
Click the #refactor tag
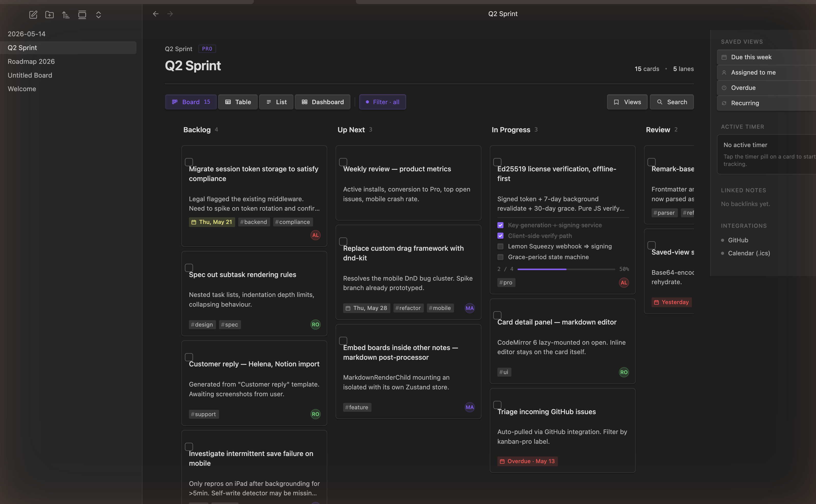(408, 308)
